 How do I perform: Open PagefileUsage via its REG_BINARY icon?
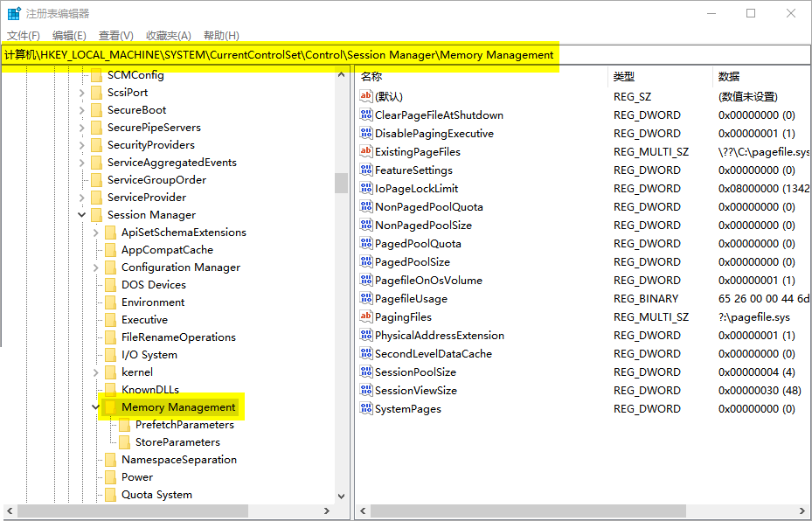click(x=368, y=298)
